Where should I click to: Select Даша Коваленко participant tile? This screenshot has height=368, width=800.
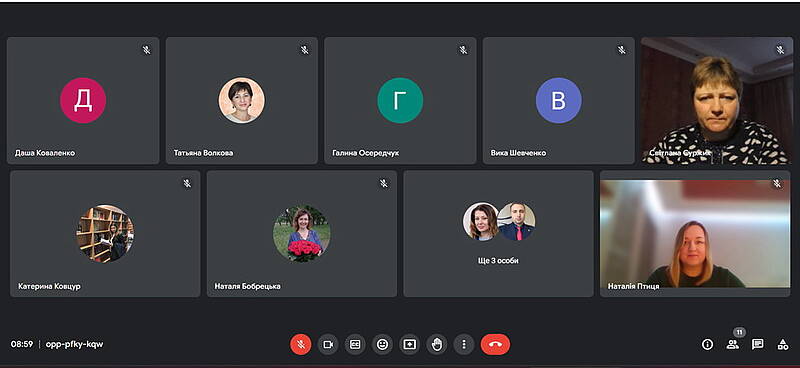click(83, 101)
